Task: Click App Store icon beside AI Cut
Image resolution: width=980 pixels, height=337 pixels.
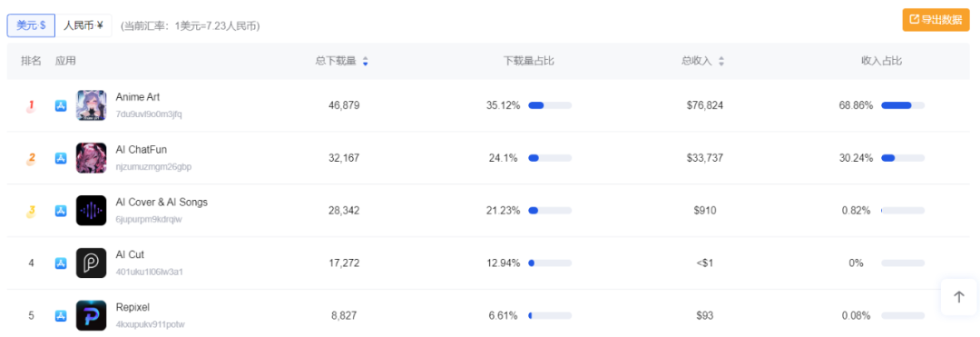Action: click(x=61, y=263)
